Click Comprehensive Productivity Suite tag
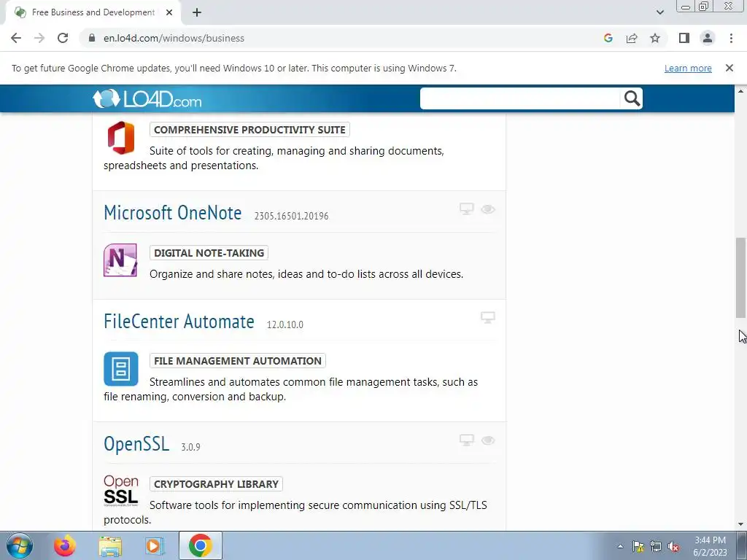Image resolution: width=747 pixels, height=560 pixels. click(249, 130)
